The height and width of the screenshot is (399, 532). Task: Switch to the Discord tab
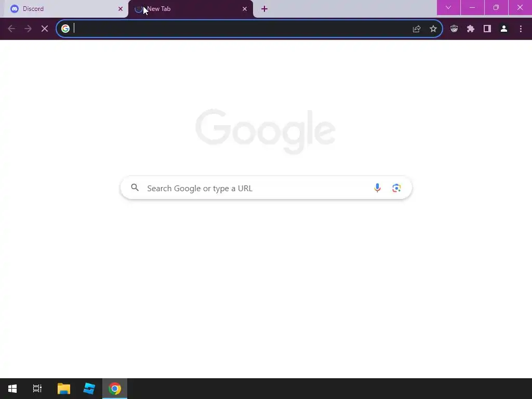[x=66, y=9]
